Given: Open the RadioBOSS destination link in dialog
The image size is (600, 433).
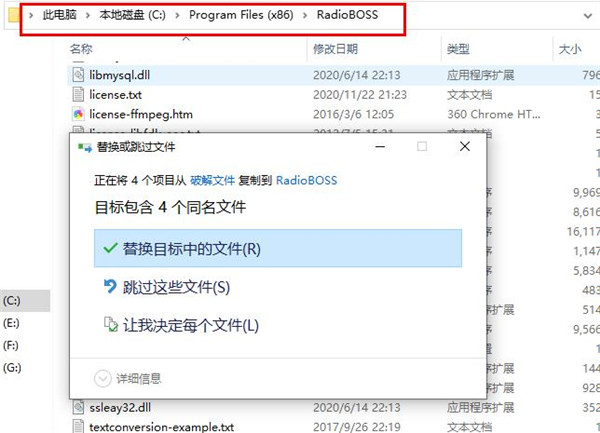Looking at the screenshot, I should 307,180.
